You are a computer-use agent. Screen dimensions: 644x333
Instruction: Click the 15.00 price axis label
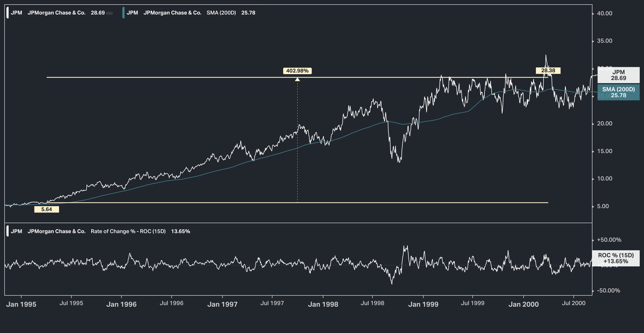(x=605, y=151)
